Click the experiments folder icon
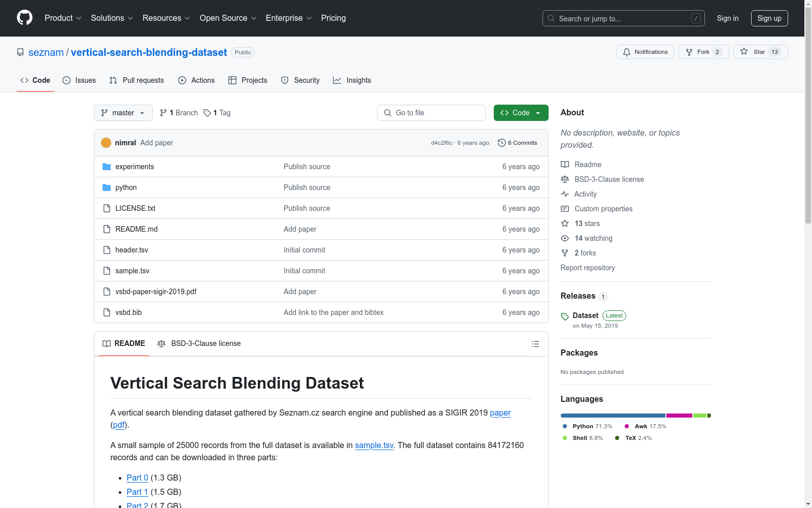 (x=107, y=167)
